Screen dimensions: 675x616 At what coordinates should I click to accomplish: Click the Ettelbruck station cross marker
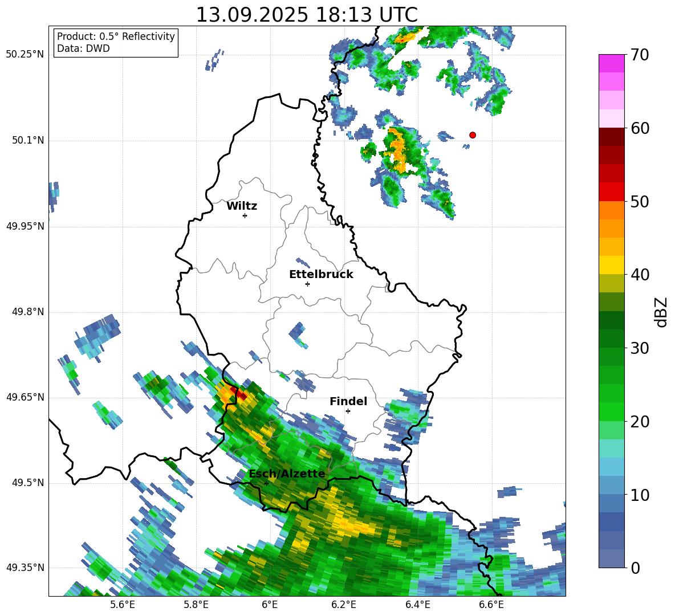307,284
